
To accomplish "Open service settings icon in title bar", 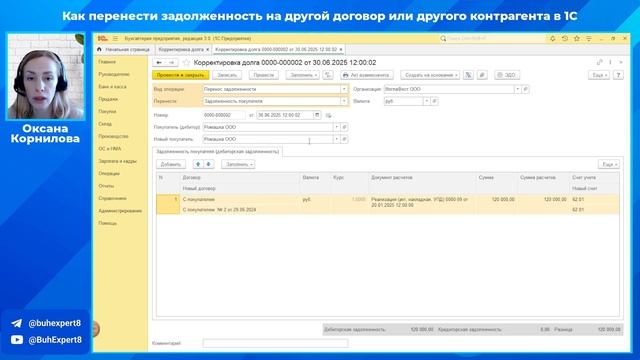I will pyautogui.click(x=589, y=38).
